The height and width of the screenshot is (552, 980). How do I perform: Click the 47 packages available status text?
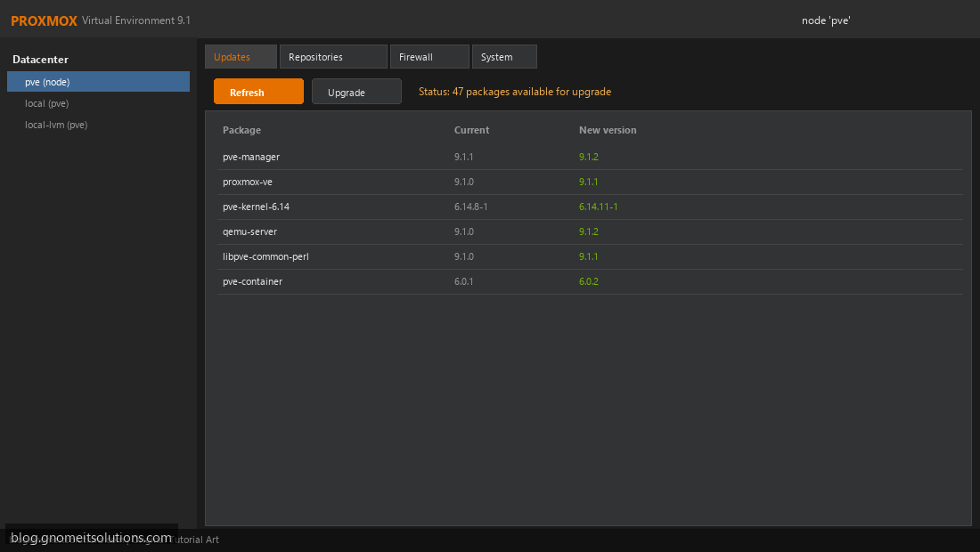pos(515,92)
